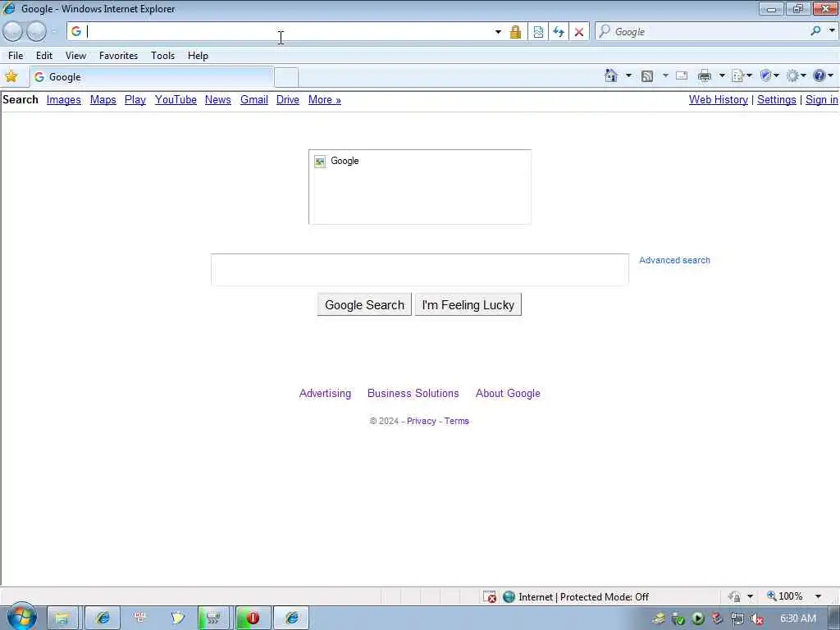
Task: Select the Google browser tab
Action: (x=152, y=77)
